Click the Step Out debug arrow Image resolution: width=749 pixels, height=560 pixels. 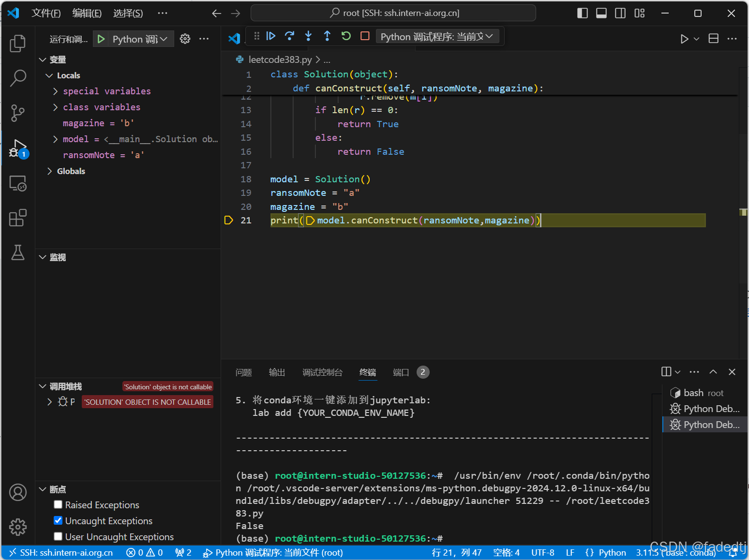coord(327,36)
